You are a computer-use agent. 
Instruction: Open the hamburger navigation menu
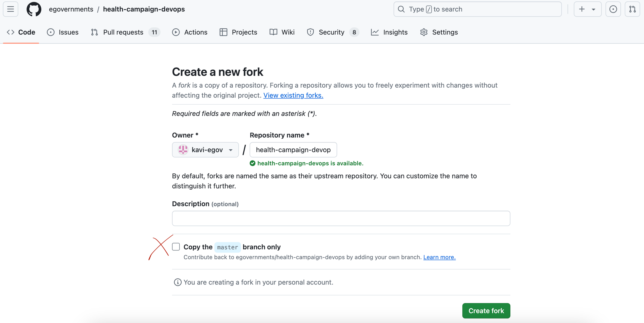pyautogui.click(x=11, y=9)
